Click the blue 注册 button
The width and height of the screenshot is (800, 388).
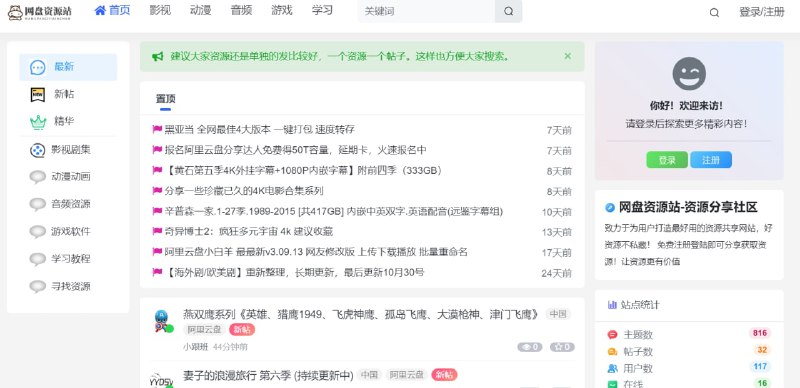coord(711,160)
